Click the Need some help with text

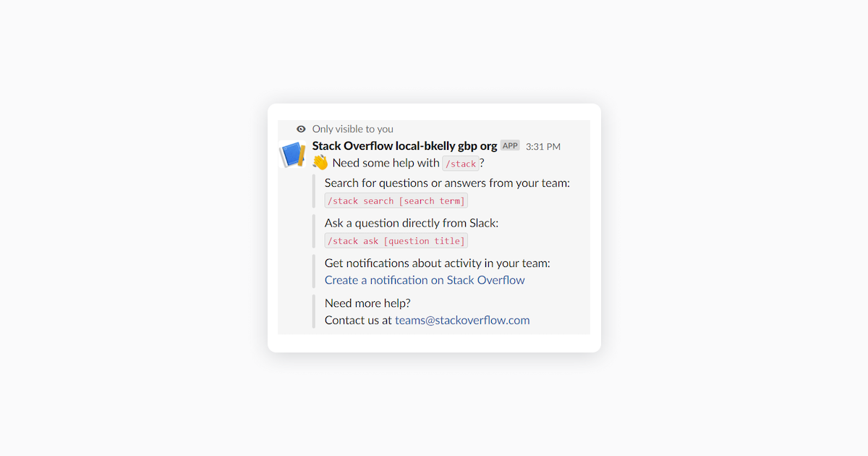(386, 163)
